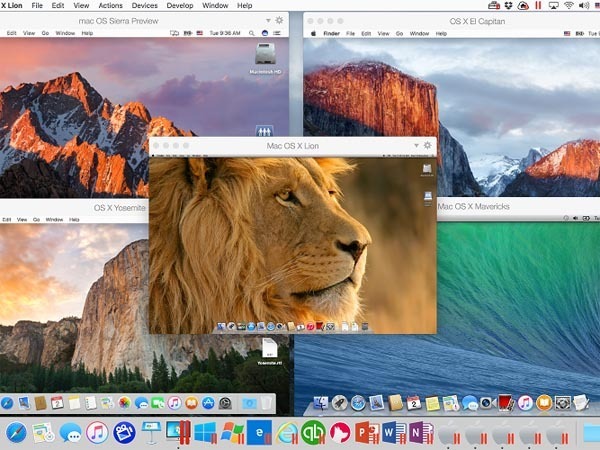
Task: Open Notes in the Mavericks Dock
Action: point(432,403)
